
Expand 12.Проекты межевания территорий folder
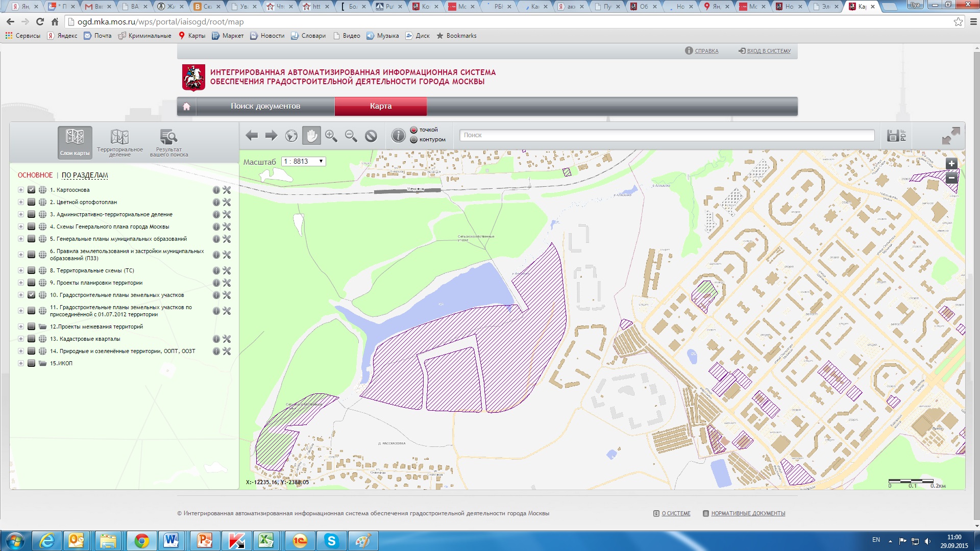coord(21,327)
